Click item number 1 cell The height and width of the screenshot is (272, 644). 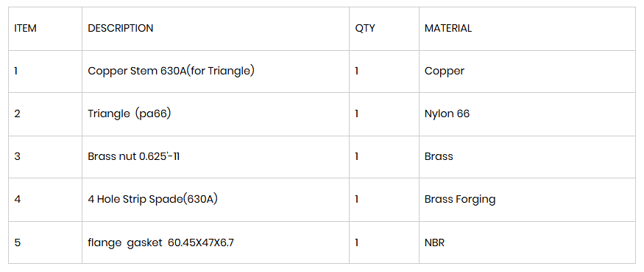coord(45,72)
